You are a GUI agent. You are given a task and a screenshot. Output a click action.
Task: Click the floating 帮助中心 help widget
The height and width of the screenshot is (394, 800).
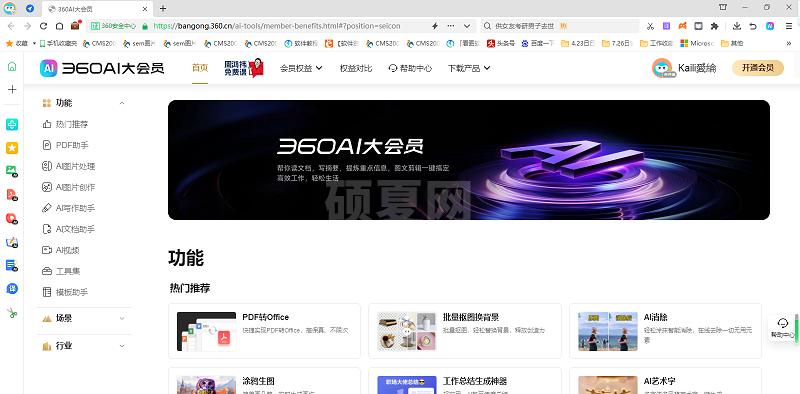click(x=783, y=328)
